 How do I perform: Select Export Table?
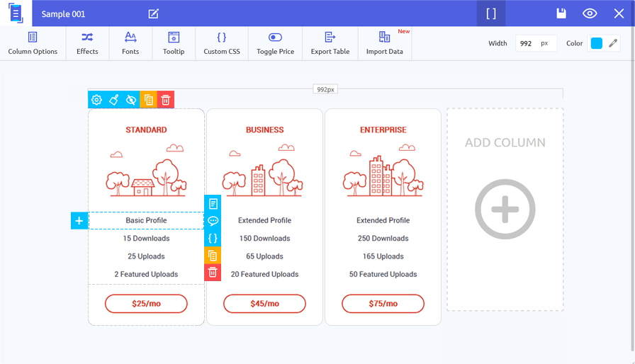pyautogui.click(x=330, y=43)
